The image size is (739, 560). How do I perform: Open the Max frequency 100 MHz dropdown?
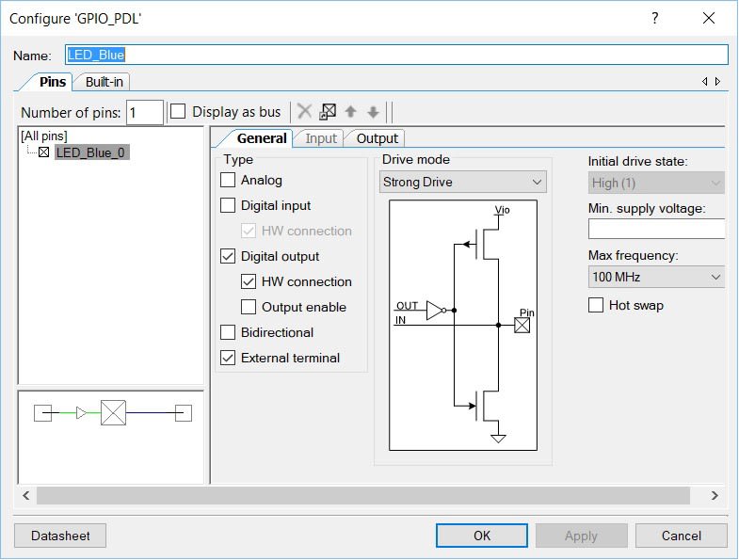click(656, 277)
